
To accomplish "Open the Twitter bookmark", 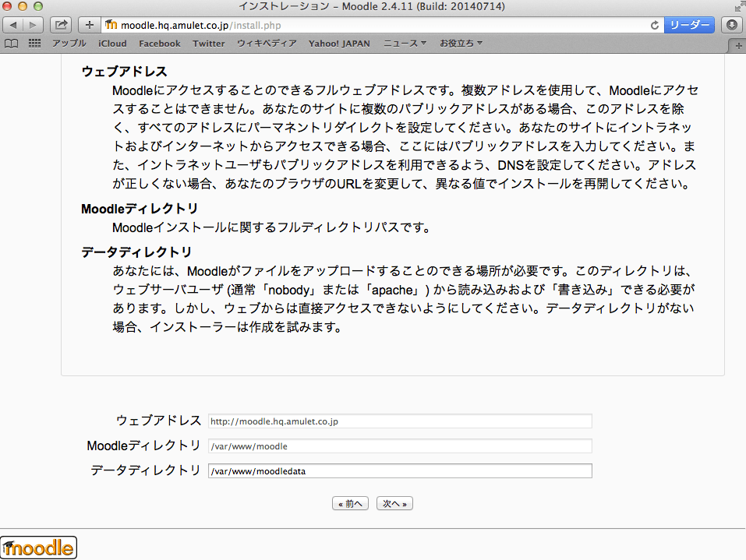I will 208,44.
